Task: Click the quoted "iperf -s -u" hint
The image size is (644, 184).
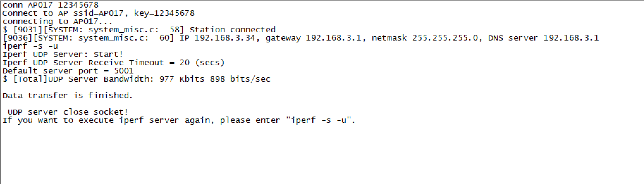Action: point(319,120)
